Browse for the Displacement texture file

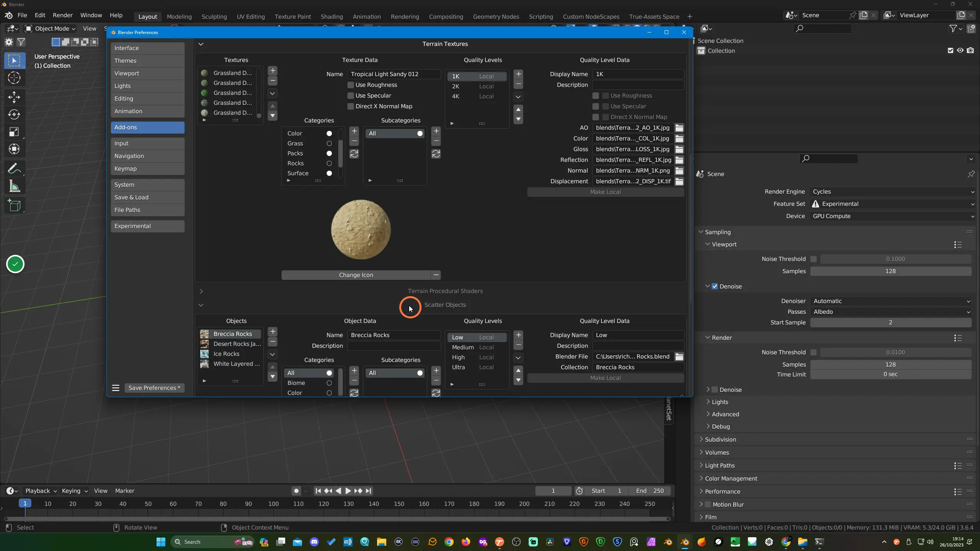[679, 181]
